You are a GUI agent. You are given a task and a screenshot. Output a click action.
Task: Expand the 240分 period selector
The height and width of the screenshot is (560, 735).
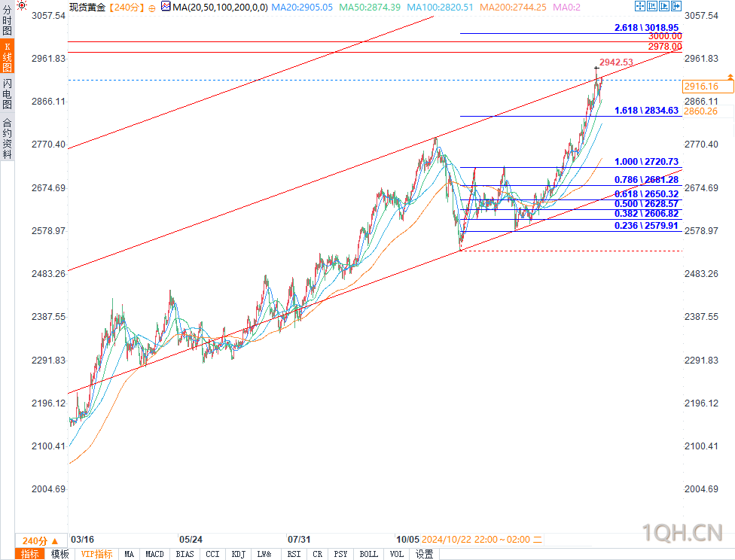(x=41, y=540)
